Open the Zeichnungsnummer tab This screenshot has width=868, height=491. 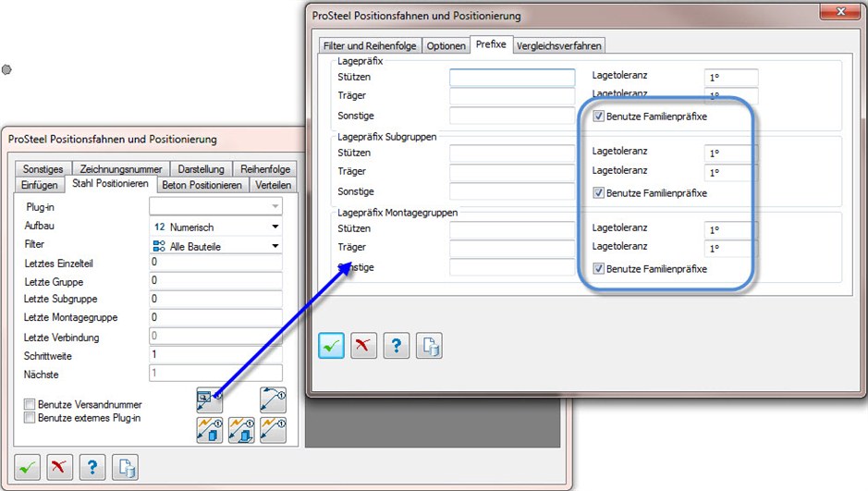tap(121, 169)
